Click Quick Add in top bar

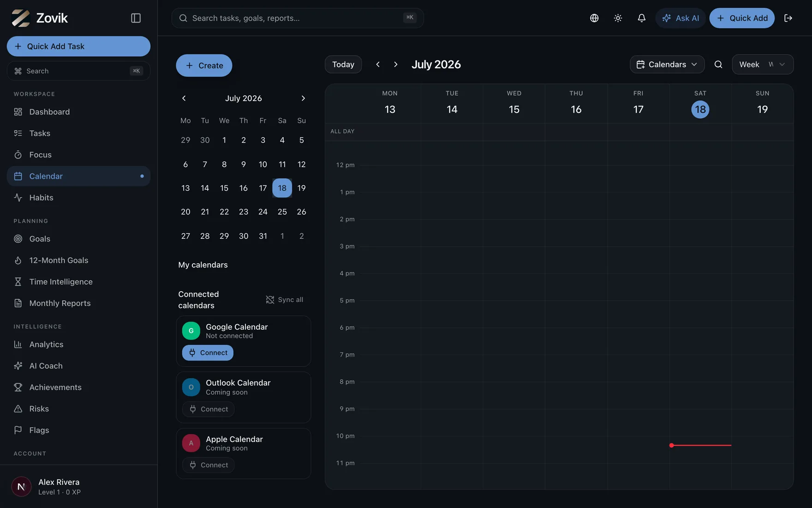tap(742, 18)
